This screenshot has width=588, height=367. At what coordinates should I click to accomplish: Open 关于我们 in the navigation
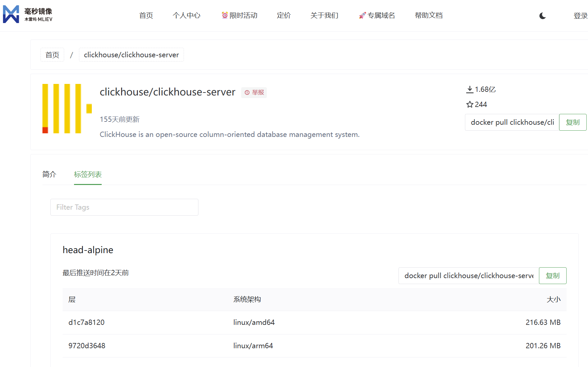click(324, 15)
